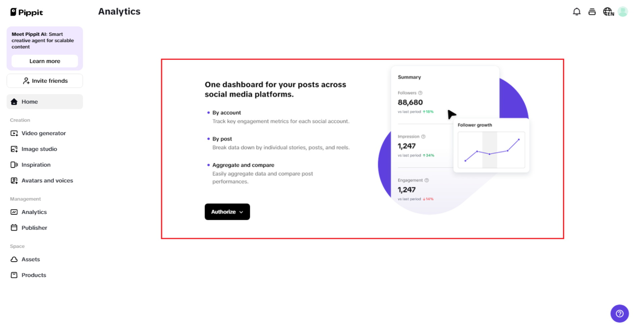Open the EN language selector
This screenshot has height=335, width=644.
[x=608, y=11]
